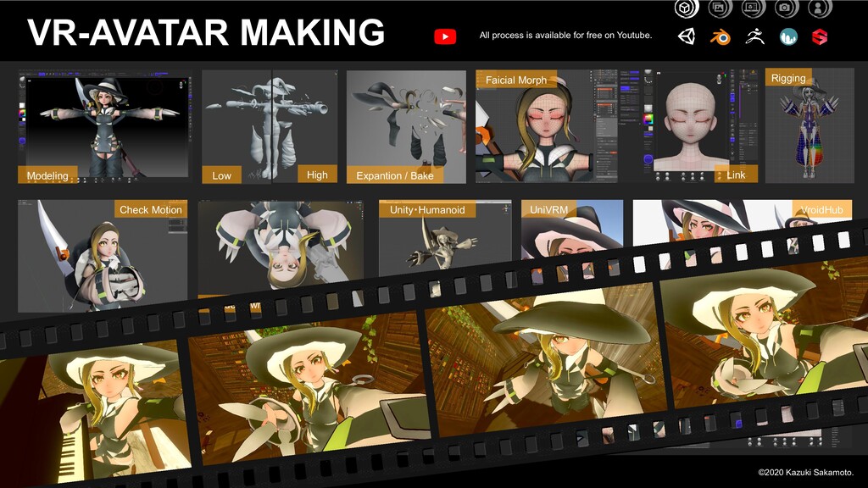The width and height of the screenshot is (868, 488).
Task: Open the red YouTube play icon
Action: (x=445, y=36)
